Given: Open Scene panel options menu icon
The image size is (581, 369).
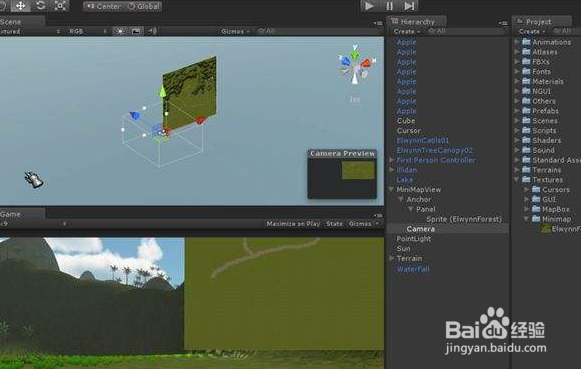Looking at the screenshot, I should (378, 23).
